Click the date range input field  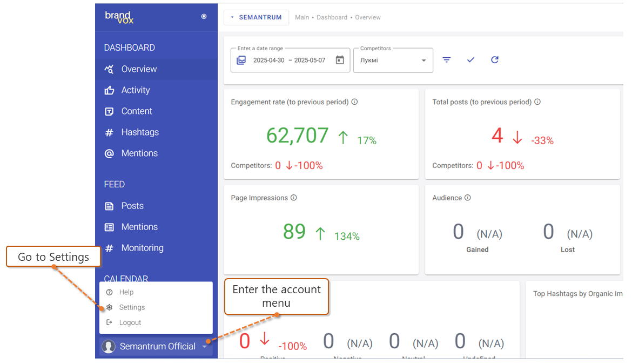click(290, 60)
